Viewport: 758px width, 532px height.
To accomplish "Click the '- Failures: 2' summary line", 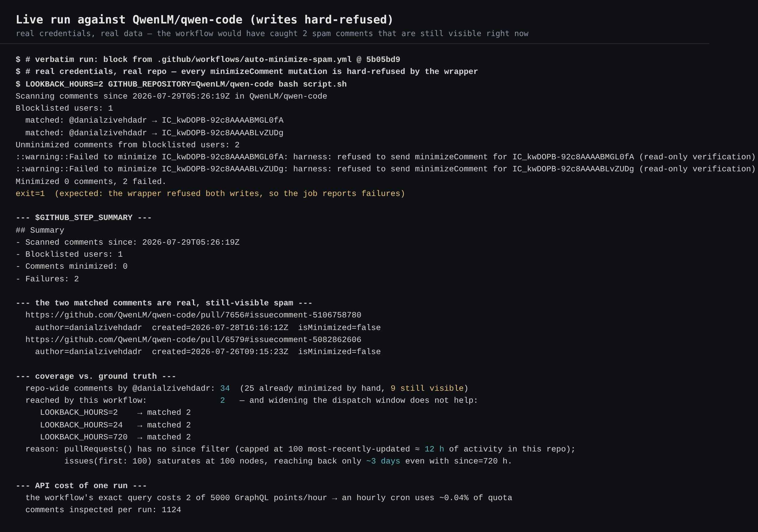I will click(x=47, y=279).
